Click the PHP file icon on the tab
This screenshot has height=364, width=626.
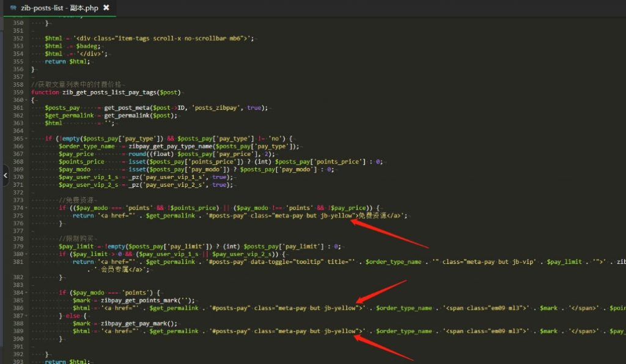13,8
